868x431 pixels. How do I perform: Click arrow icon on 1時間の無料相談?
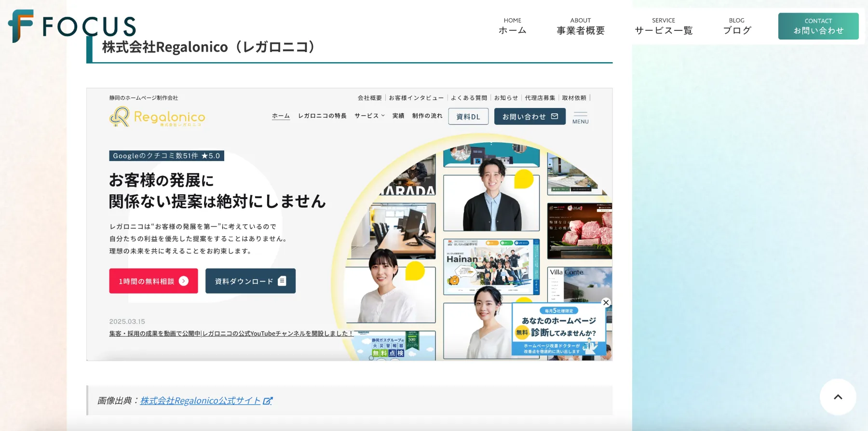184,281
